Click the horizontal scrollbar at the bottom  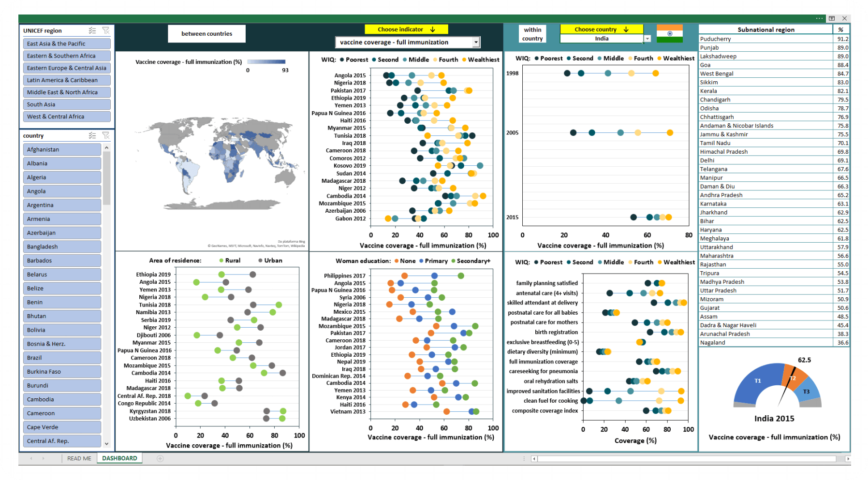coord(687,459)
